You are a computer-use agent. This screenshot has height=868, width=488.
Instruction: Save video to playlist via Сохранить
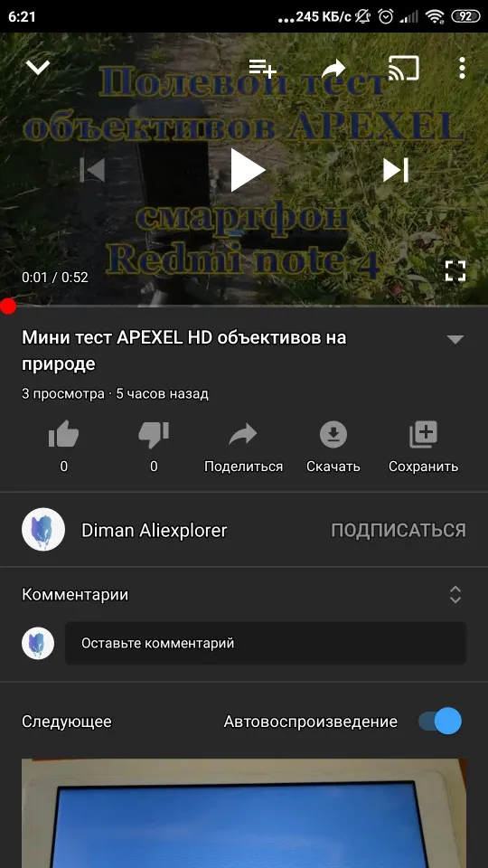[x=423, y=448]
